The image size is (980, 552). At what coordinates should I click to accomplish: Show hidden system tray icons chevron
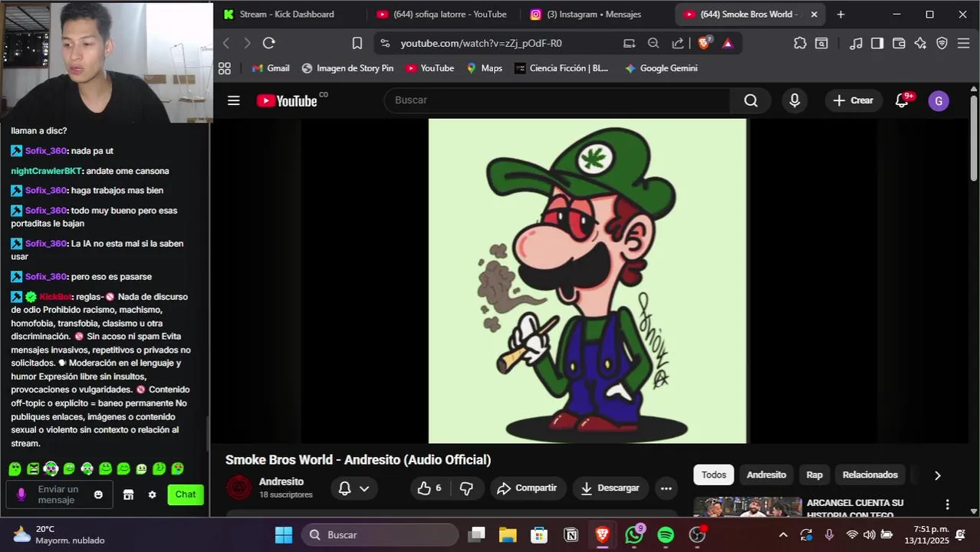point(783,535)
